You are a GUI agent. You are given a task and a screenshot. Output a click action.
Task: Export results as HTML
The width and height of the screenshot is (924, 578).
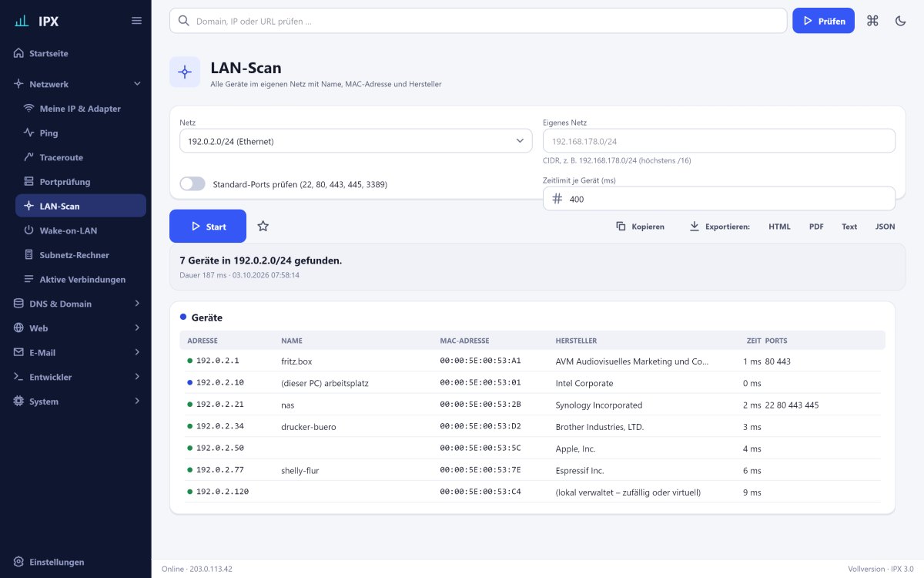(x=779, y=227)
